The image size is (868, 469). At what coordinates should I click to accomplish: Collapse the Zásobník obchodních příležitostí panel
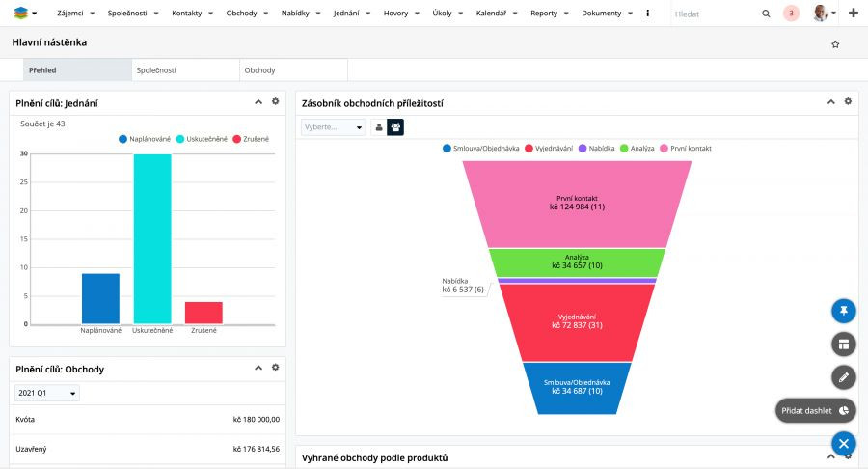pyautogui.click(x=831, y=102)
